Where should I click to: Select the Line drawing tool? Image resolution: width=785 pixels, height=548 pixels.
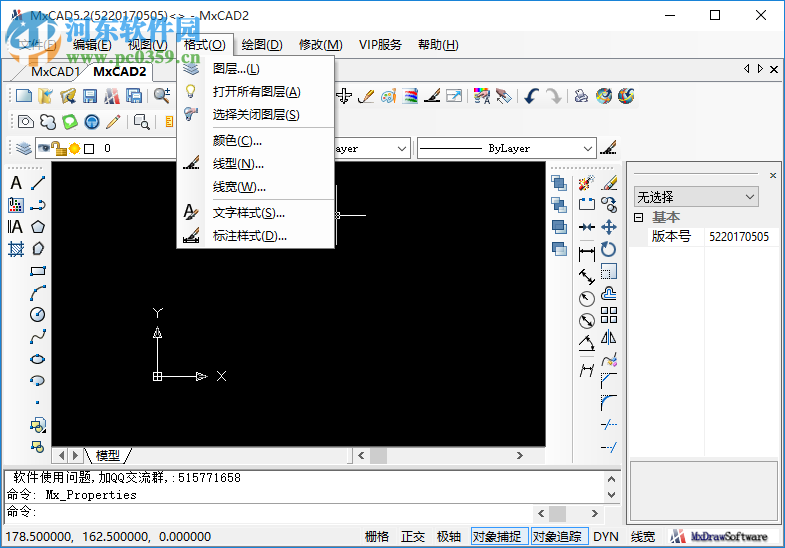click(38, 183)
